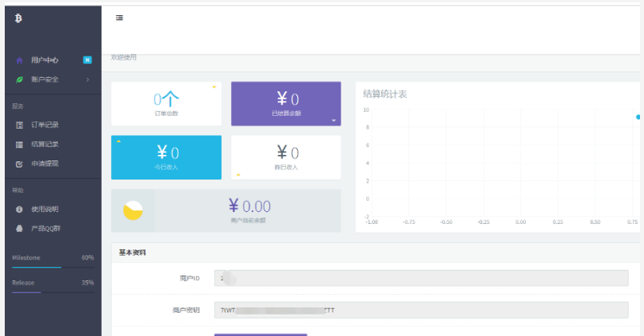
Task: Click the 商户密钥 input field
Action: click(422, 310)
